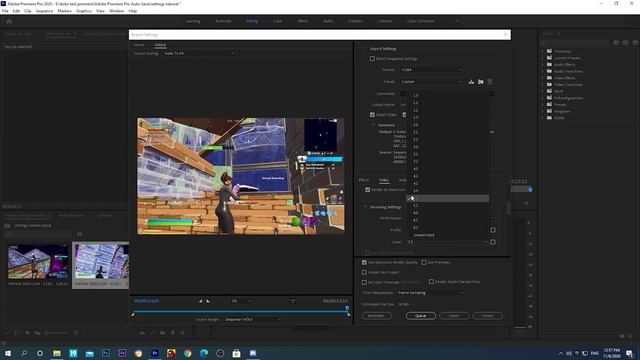Switch to the Source tab
Screen dimensions: 640x360
[x=139, y=44]
